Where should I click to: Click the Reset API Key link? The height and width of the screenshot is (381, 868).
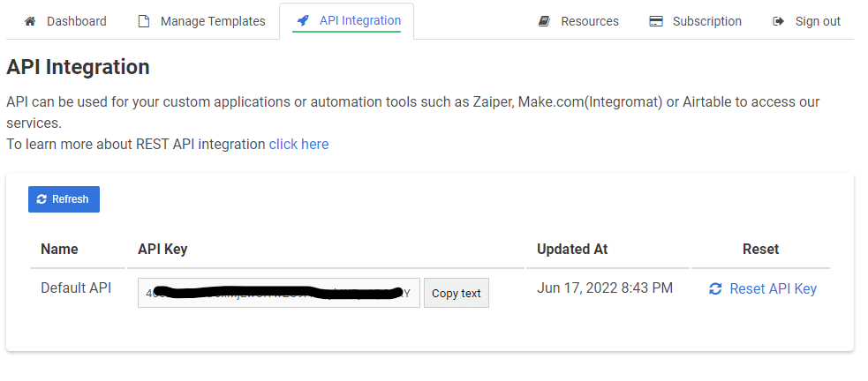[763, 288]
